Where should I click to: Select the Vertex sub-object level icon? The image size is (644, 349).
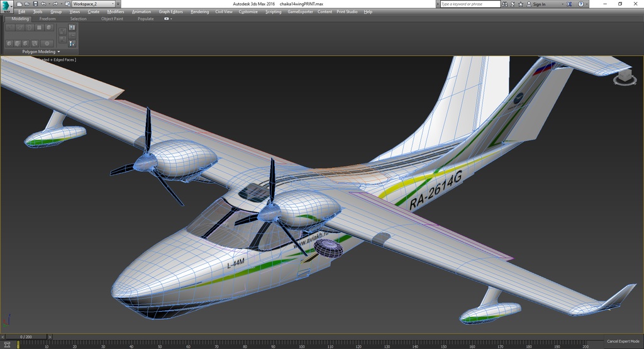(x=10, y=28)
